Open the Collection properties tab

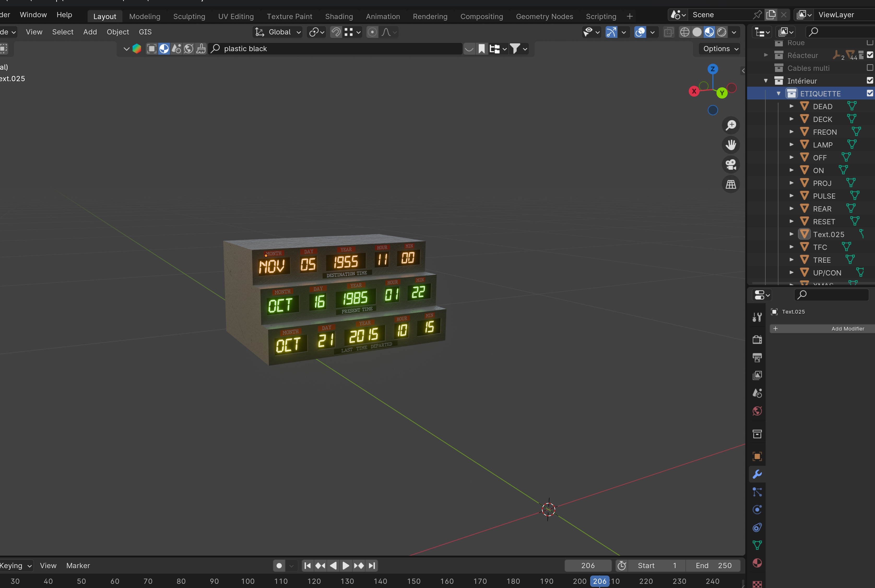757,434
